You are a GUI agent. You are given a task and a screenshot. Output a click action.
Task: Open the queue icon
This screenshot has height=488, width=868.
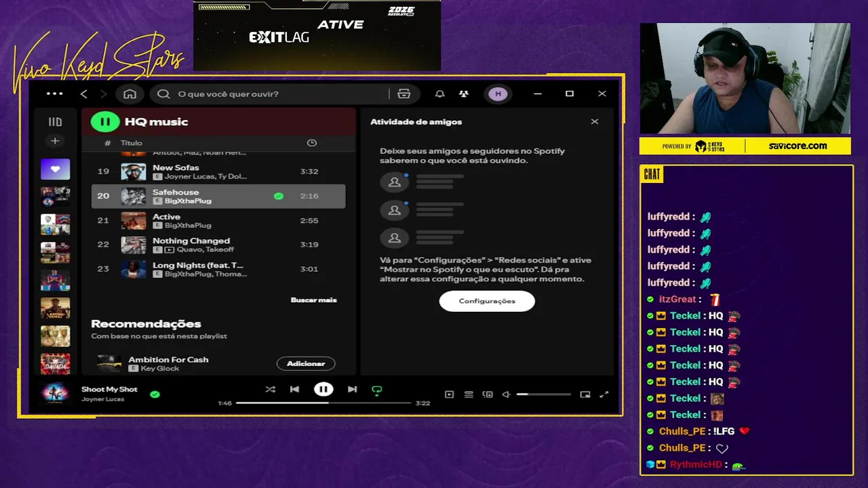(469, 394)
